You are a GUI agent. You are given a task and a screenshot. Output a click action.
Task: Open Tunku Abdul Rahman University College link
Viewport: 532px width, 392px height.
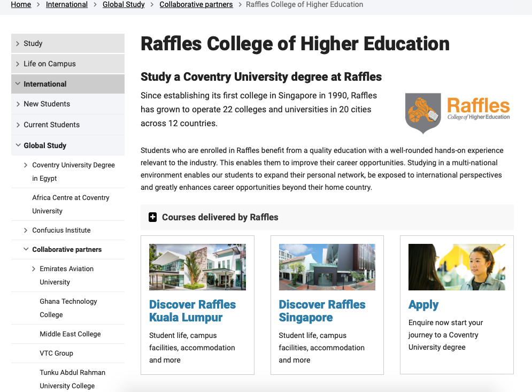[72, 379]
